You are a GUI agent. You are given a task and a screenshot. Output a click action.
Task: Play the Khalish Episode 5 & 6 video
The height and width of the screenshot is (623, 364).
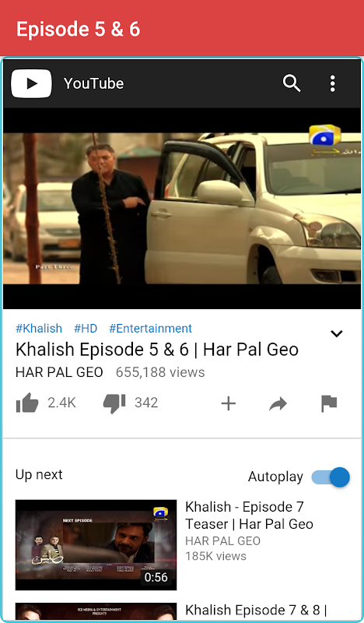click(x=182, y=208)
